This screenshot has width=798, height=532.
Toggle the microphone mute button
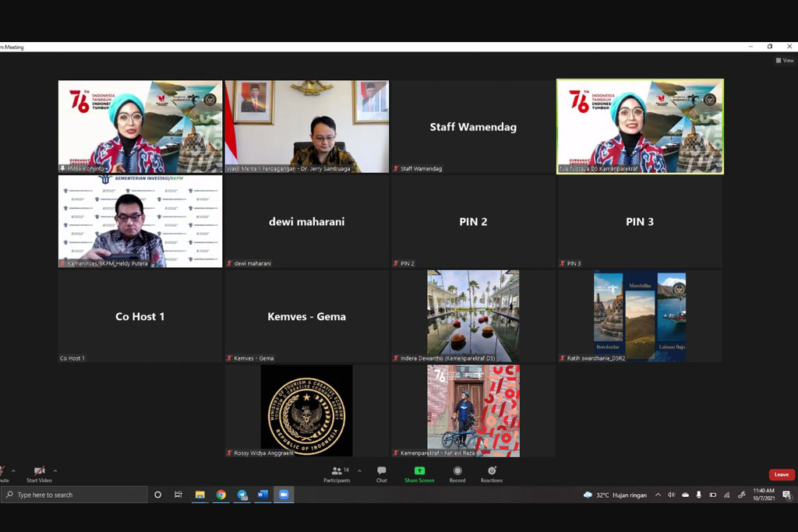tap(2, 472)
